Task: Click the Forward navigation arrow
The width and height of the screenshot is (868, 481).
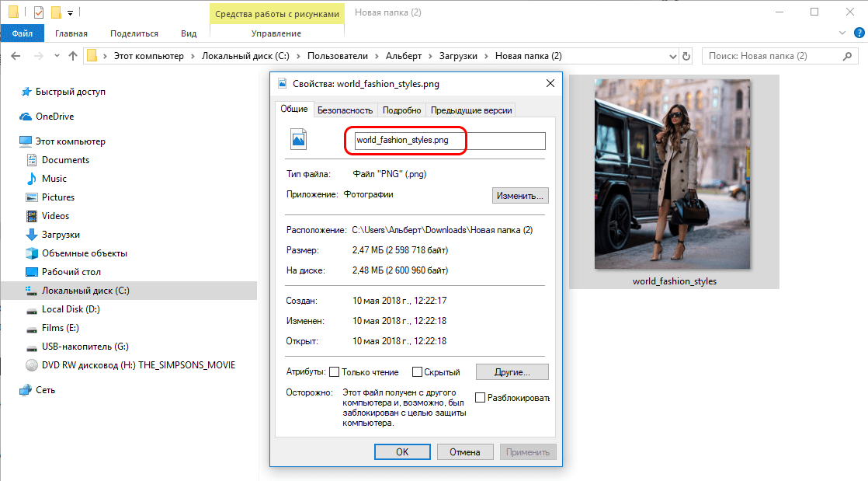Action: 38,56
